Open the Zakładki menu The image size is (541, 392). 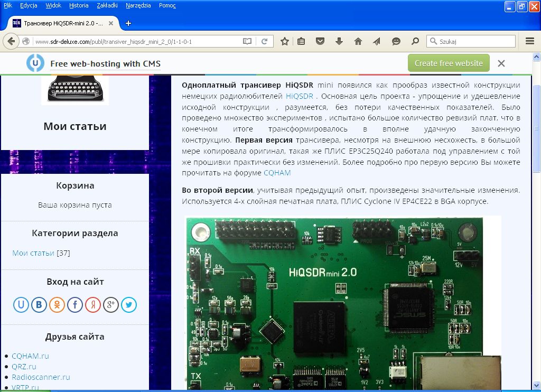(107, 5)
